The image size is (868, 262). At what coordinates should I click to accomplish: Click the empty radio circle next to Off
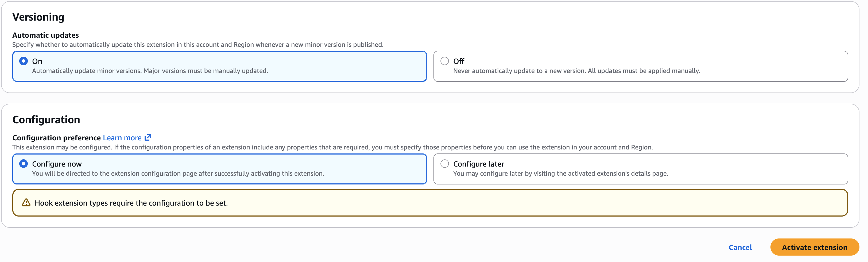[445, 61]
